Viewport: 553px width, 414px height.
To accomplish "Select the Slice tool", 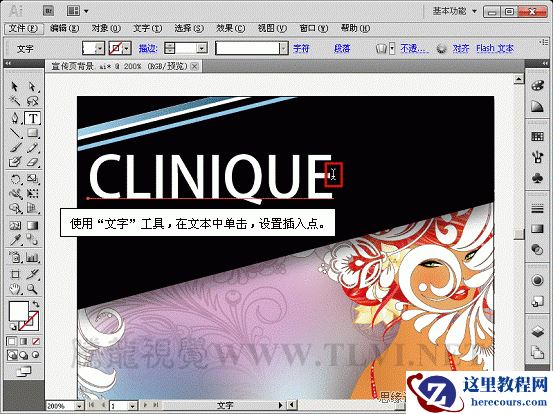I will [32, 274].
